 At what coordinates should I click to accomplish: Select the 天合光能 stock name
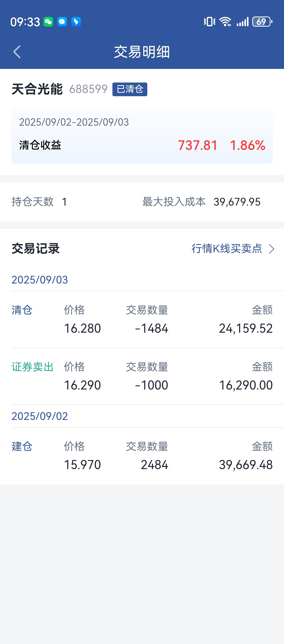[x=37, y=89]
